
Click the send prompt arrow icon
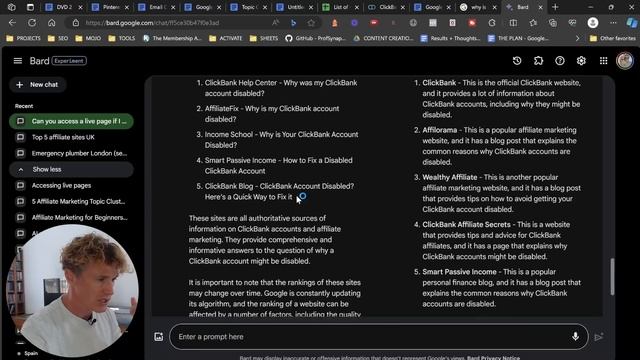click(599, 337)
